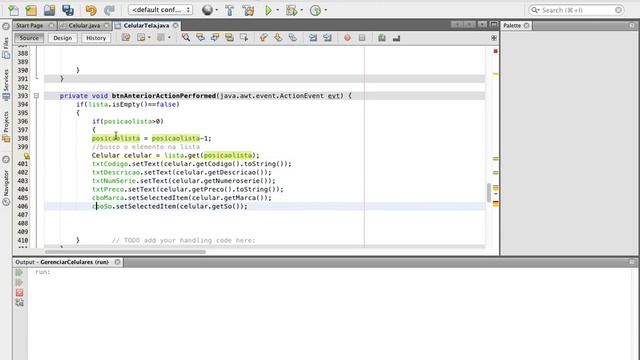Switch to Source view
640x360 pixels.
[29, 38]
